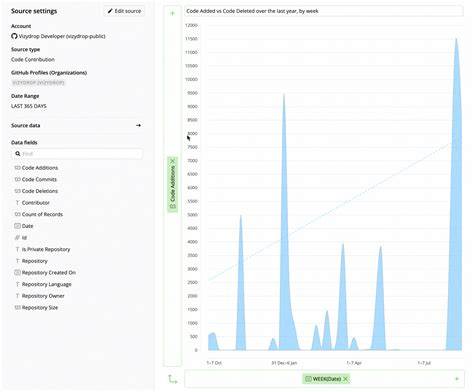The width and height of the screenshot is (474, 392).
Task: Remove WEEK(Date) pill from X axis
Action: pos(346,379)
